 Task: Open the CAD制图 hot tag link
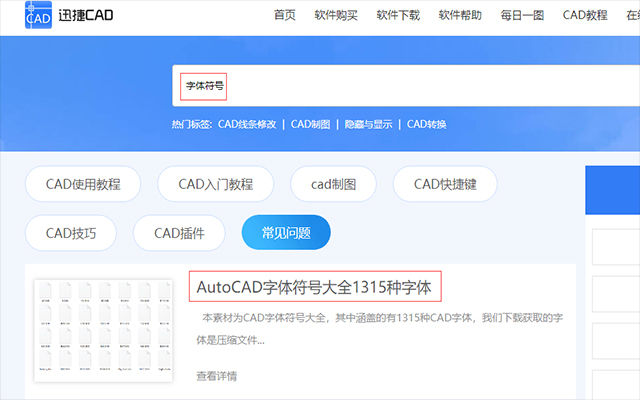(310, 124)
